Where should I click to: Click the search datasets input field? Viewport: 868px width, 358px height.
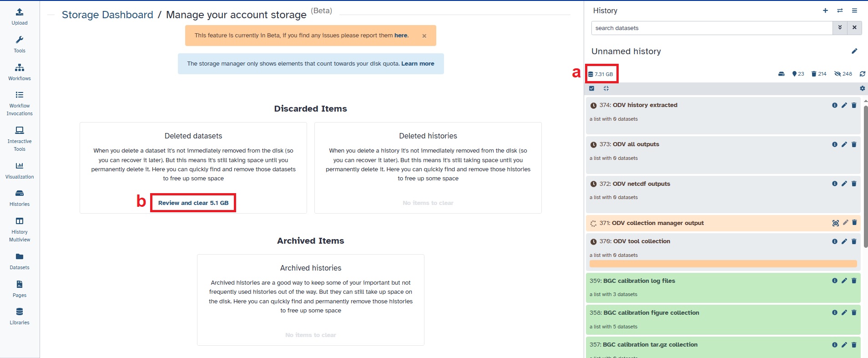click(712, 28)
